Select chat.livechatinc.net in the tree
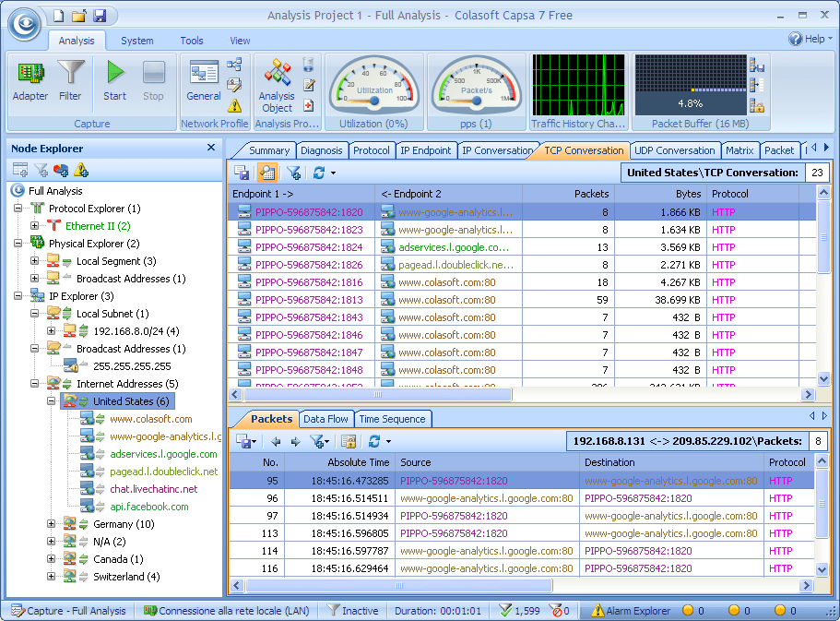Screen dimensions: 840x621 153,489
